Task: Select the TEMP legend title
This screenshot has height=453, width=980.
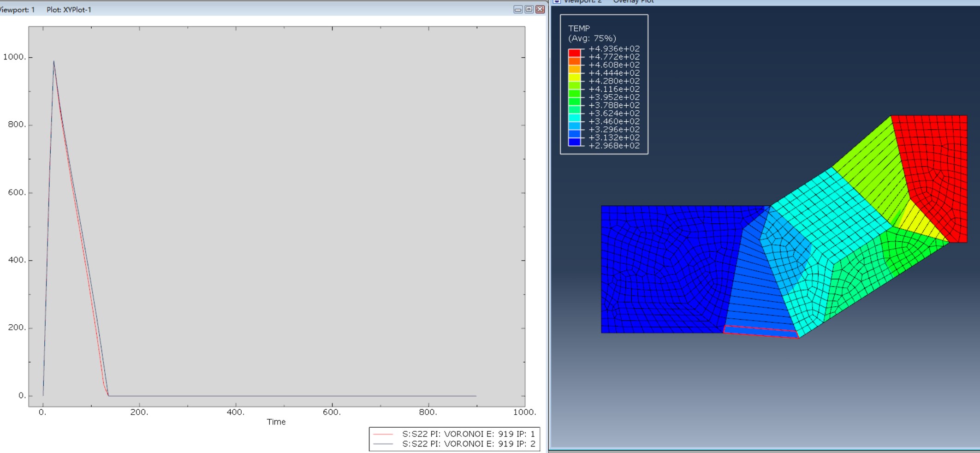Action: tap(579, 29)
